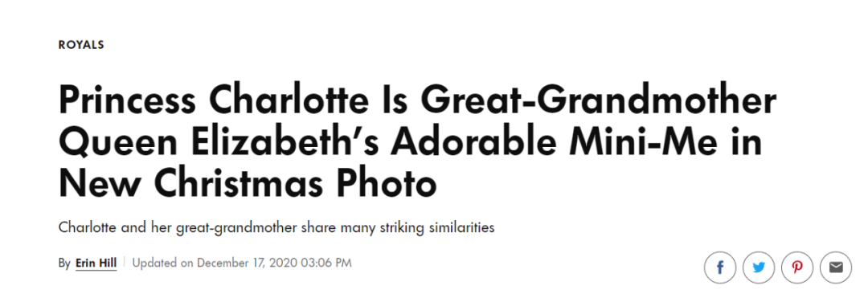Tap the Twitter bird share icon
The image size is (868, 298).
tap(759, 268)
